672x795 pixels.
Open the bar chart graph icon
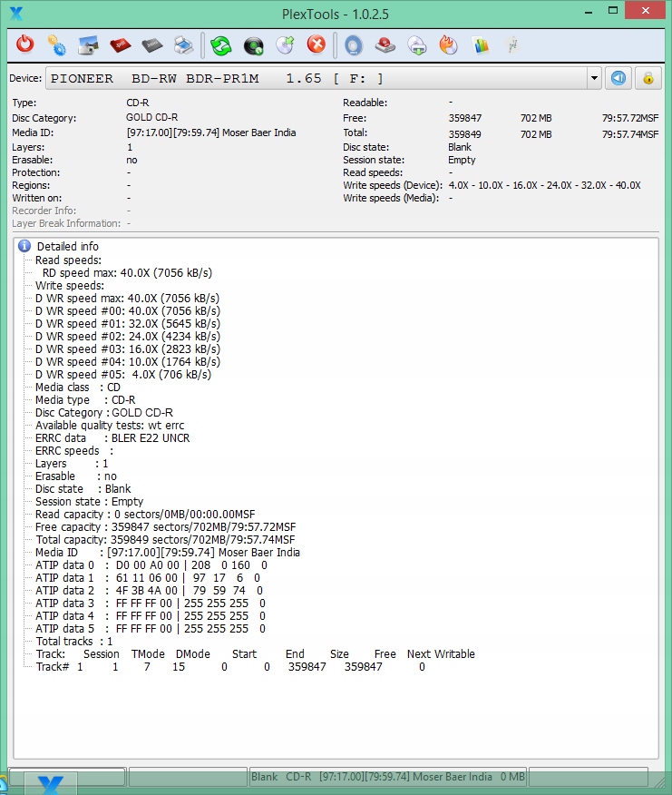481,44
